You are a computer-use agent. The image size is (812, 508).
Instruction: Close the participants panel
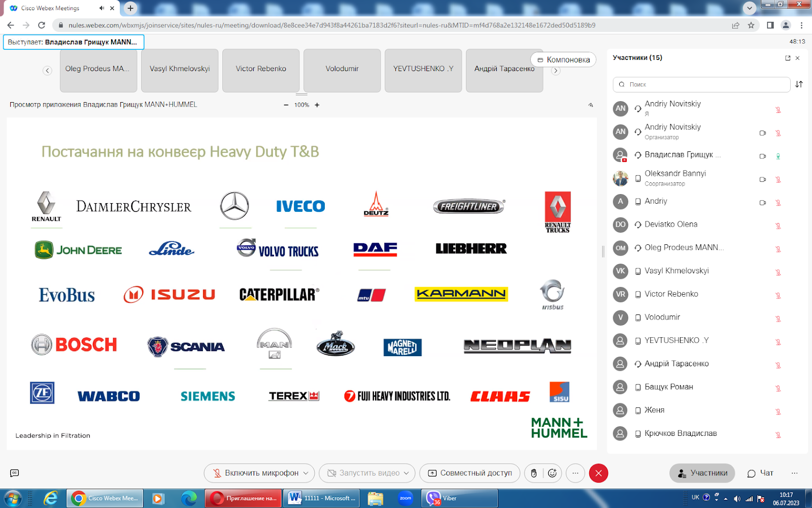(x=798, y=58)
